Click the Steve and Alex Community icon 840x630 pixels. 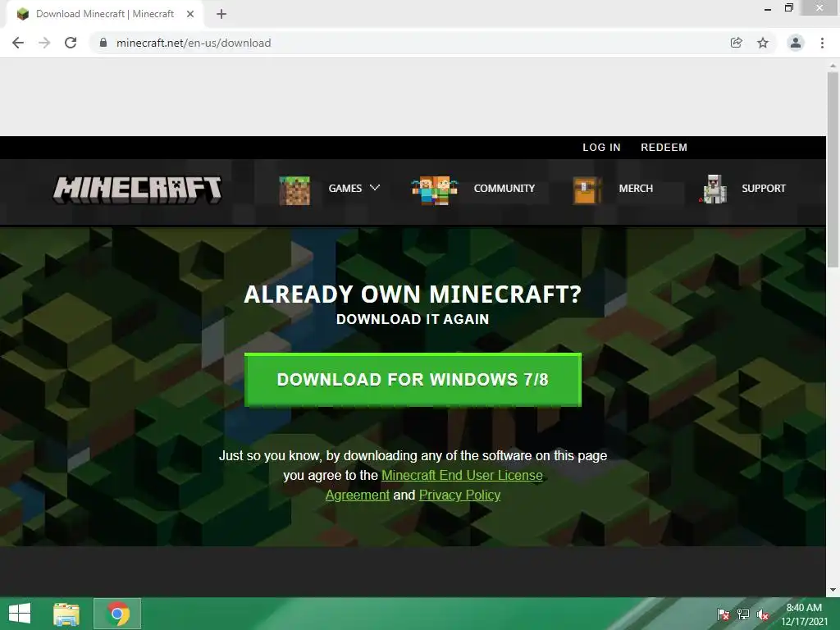[x=435, y=190]
